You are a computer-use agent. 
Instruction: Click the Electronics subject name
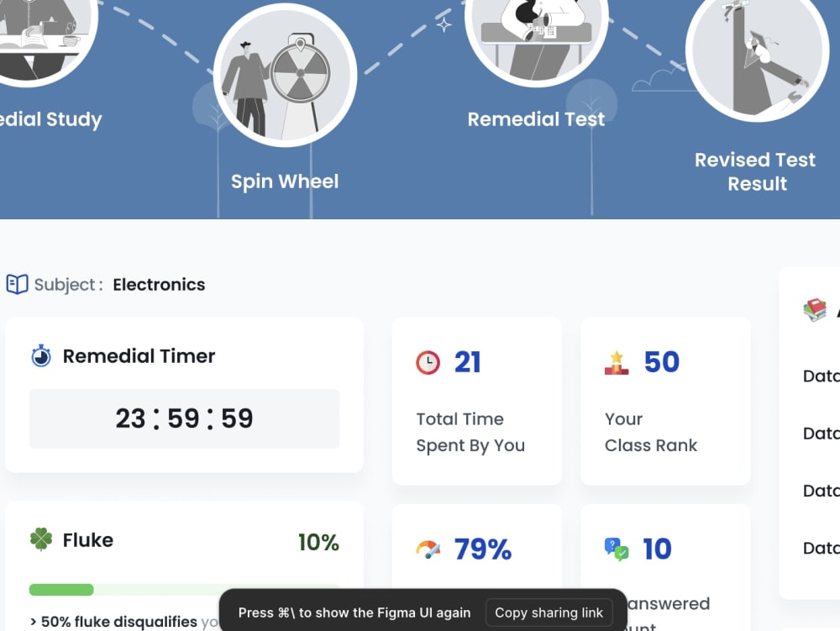(x=159, y=285)
